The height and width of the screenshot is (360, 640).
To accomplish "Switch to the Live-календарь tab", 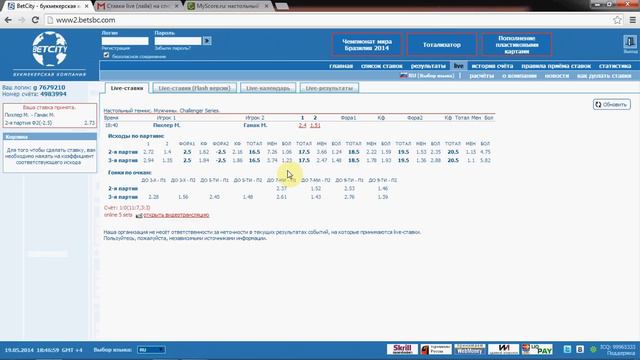I will tap(268, 88).
